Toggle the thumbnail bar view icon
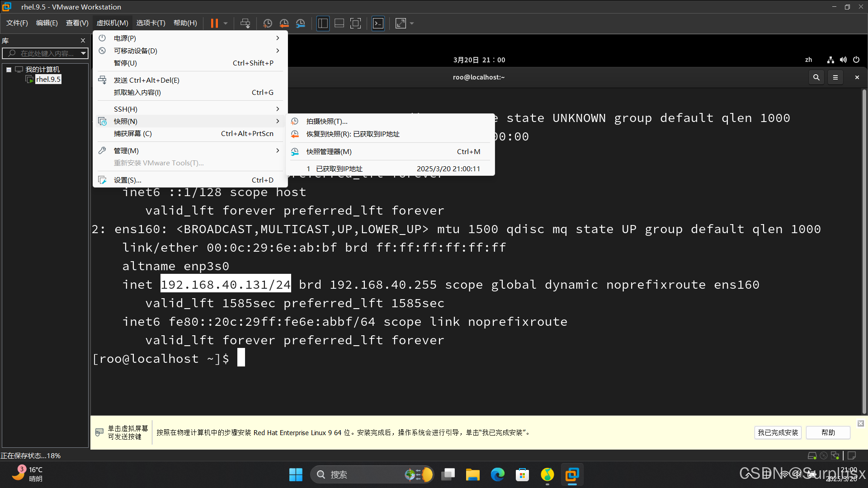868x488 pixels. click(x=339, y=23)
